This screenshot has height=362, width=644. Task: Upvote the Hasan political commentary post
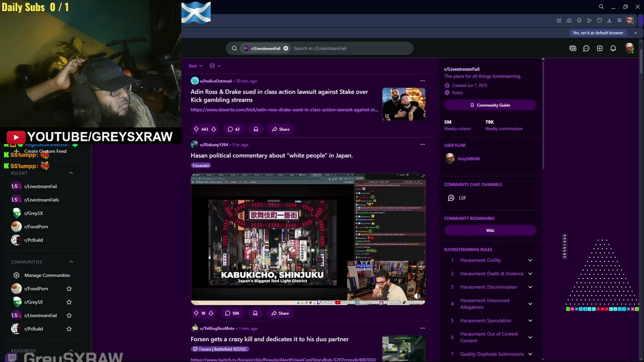click(196, 313)
